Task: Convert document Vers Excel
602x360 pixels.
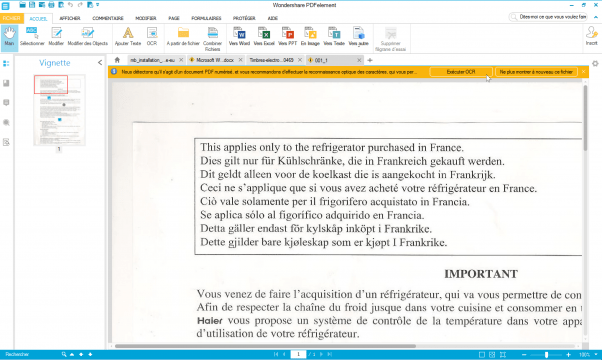Action: pos(264,37)
